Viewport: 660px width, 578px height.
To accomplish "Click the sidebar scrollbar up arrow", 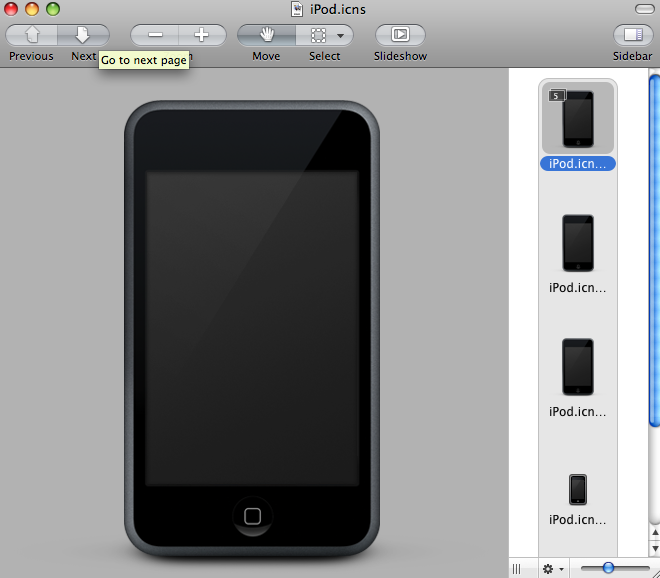I will point(655,533).
